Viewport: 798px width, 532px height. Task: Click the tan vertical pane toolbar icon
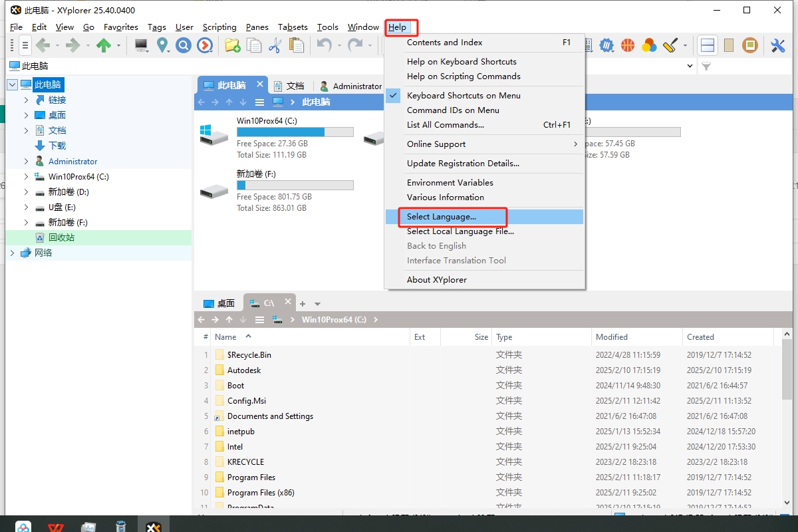point(729,45)
